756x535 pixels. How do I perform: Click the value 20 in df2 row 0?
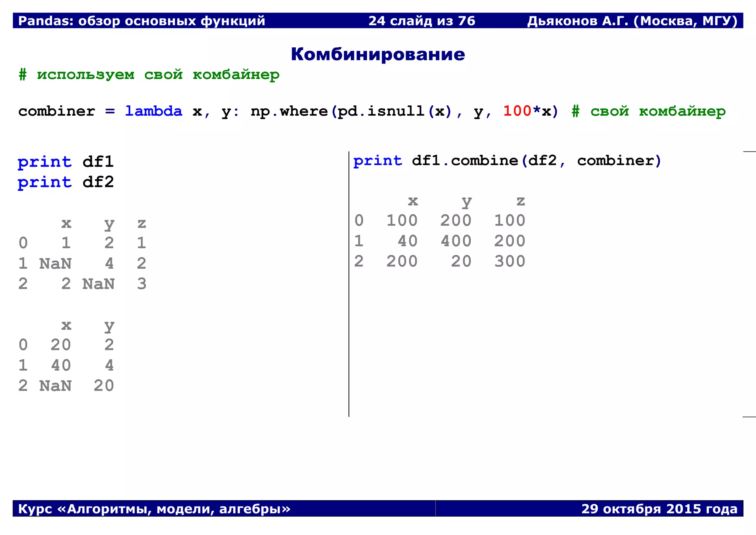tap(61, 345)
